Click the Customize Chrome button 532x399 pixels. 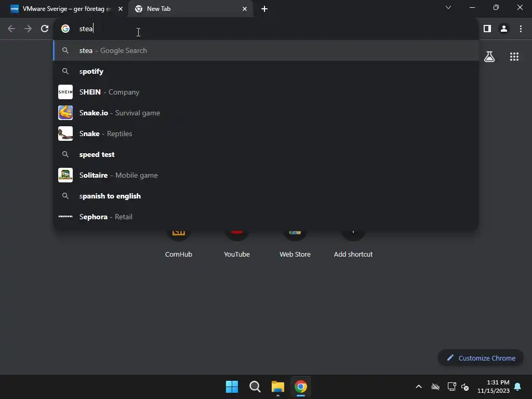tap(481, 358)
